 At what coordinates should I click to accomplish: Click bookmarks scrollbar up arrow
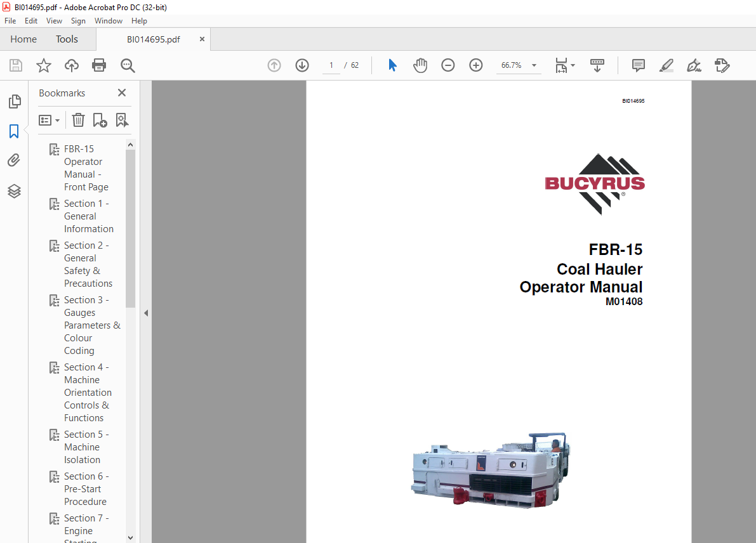(130, 145)
